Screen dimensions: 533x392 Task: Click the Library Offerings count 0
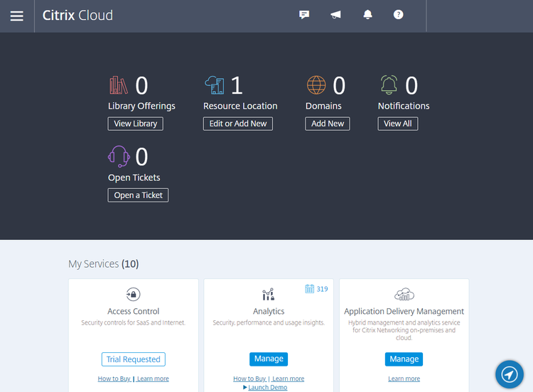[141, 85]
